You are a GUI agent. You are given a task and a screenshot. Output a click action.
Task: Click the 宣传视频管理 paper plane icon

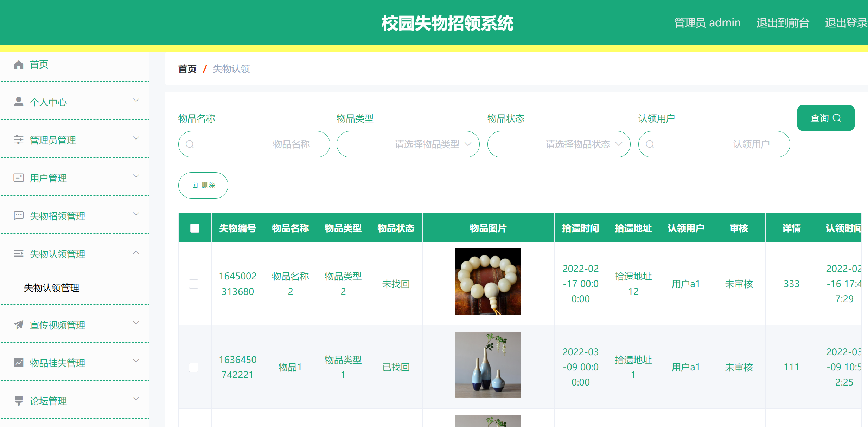coord(18,325)
